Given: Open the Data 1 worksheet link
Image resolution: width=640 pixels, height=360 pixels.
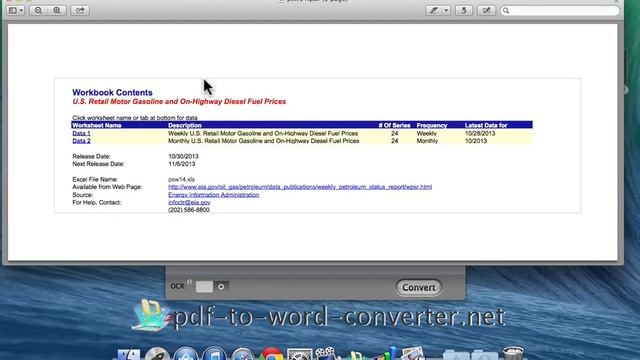Looking at the screenshot, I should pyautogui.click(x=81, y=133).
